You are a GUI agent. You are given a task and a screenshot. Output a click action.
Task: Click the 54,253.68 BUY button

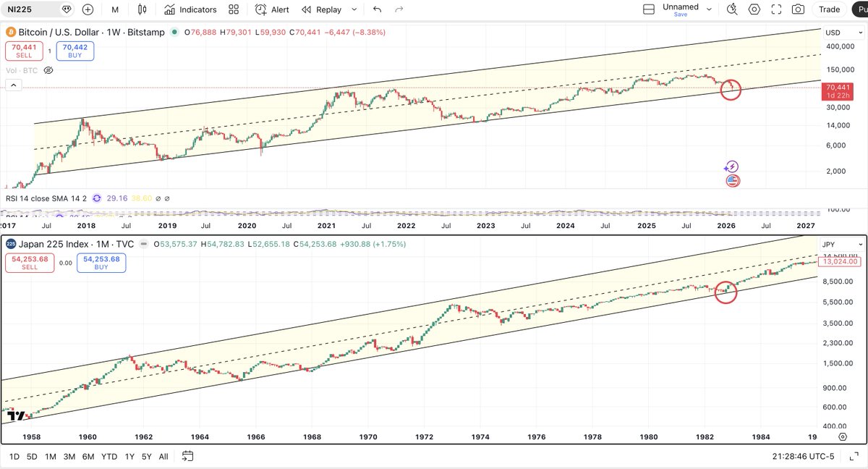101,263
